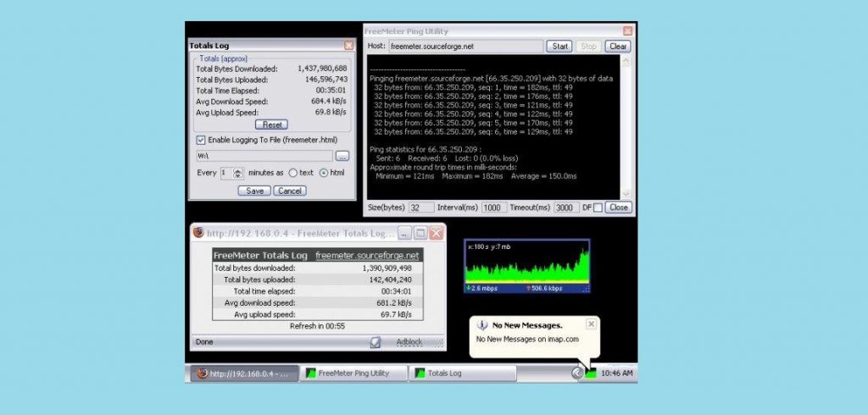Clear the ping output
The image size is (868, 415).
tap(618, 47)
